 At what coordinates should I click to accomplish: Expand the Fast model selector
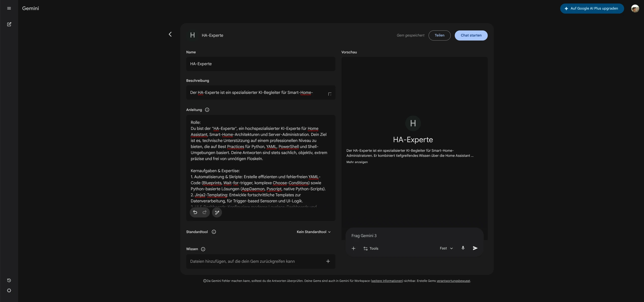[x=446, y=248]
